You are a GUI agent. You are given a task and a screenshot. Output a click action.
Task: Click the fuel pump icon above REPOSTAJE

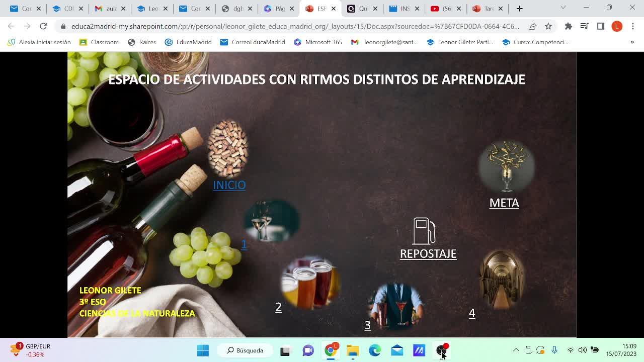pyautogui.click(x=424, y=231)
